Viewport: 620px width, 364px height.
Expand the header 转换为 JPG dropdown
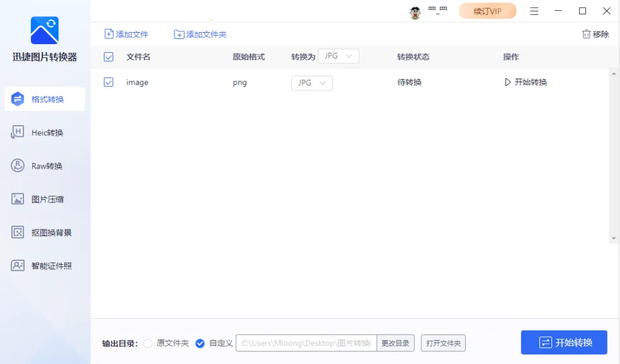pyautogui.click(x=339, y=56)
